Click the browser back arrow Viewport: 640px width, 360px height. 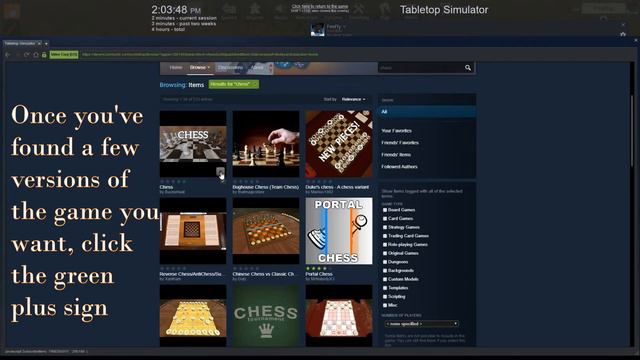click(x=8, y=55)
